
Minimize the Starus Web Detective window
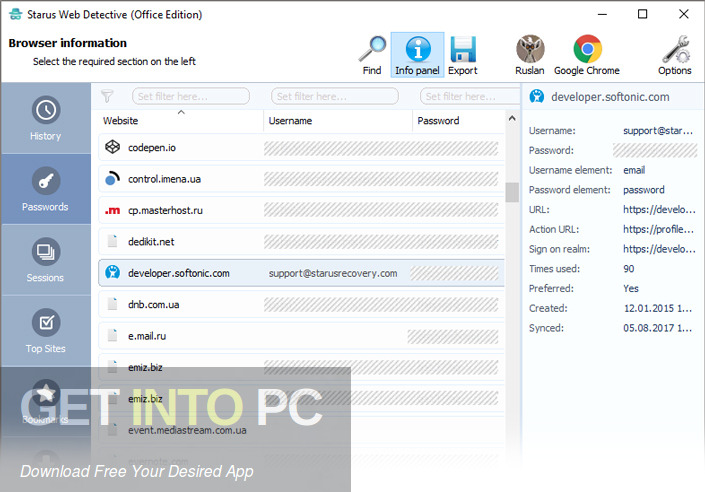pyautogui.click(x=602, y=14)
